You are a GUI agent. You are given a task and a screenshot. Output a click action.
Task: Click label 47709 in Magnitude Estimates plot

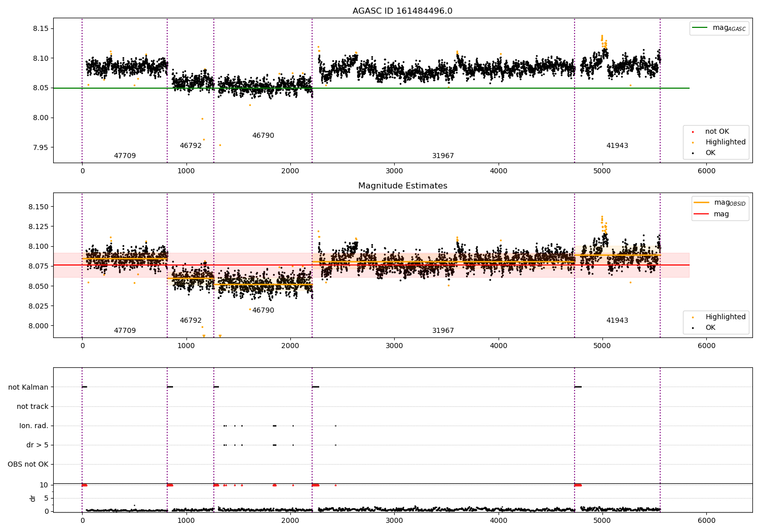(x=125, y=331)
